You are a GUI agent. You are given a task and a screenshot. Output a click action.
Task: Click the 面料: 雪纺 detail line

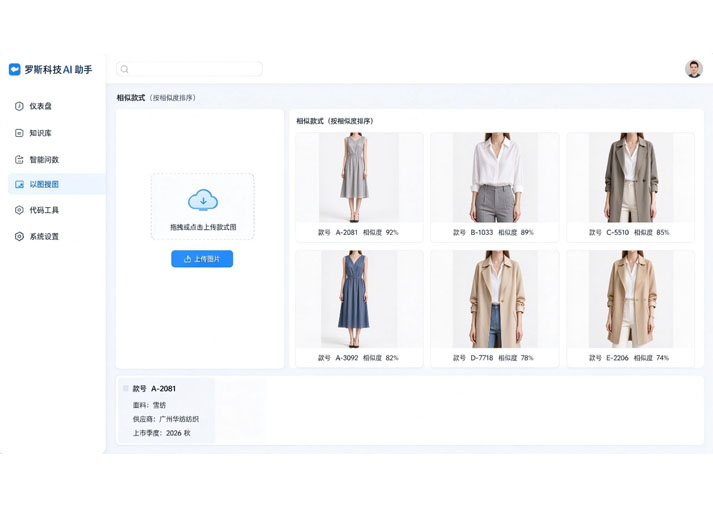(x=149, y=405)
